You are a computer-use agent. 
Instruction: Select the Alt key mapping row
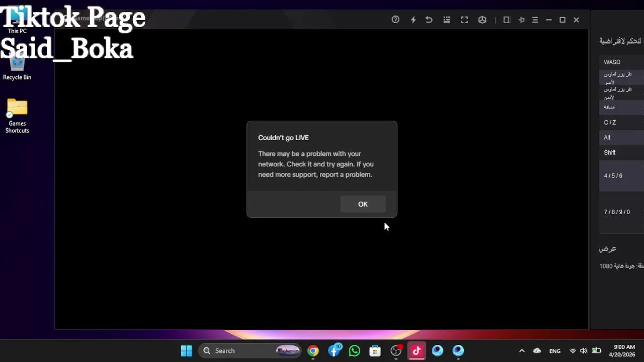click(621, 137)
